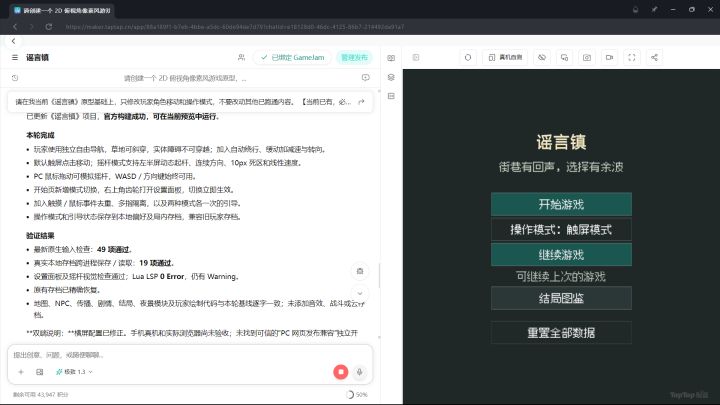Screen dimensions: 720x405
Task: Click the 谣言镇 game title in the preview
Action: pos(561,142)
